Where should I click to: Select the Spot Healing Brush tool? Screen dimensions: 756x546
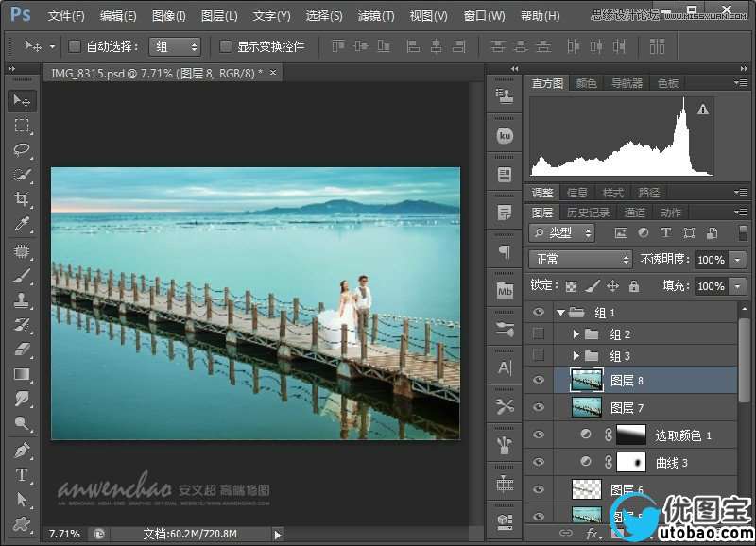click(22, 251)
